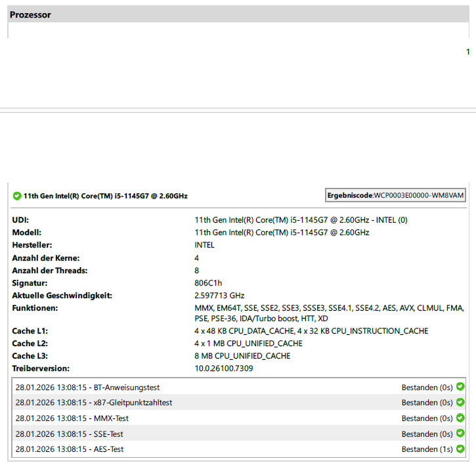Click the UDI label
Screen dimensions: 476x465
(x=21, y=221)
